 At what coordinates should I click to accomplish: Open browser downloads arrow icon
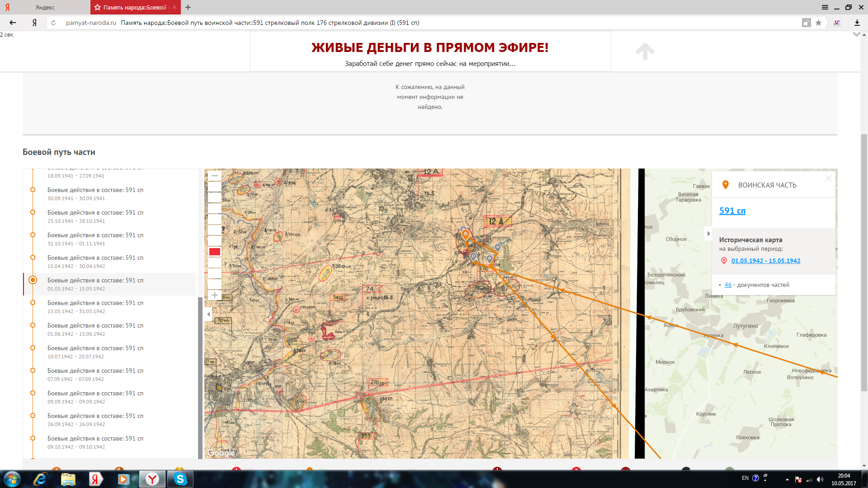(857, 23)
